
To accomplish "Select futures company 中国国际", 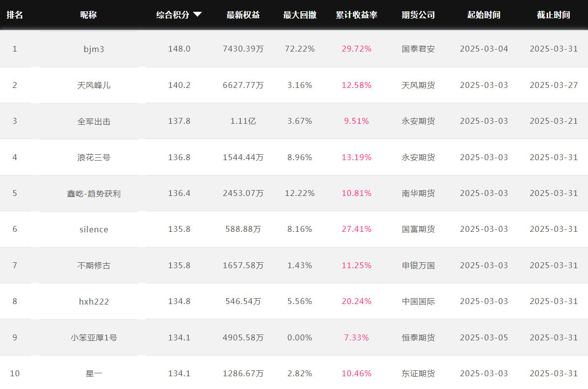I will (x=418, y=301).
